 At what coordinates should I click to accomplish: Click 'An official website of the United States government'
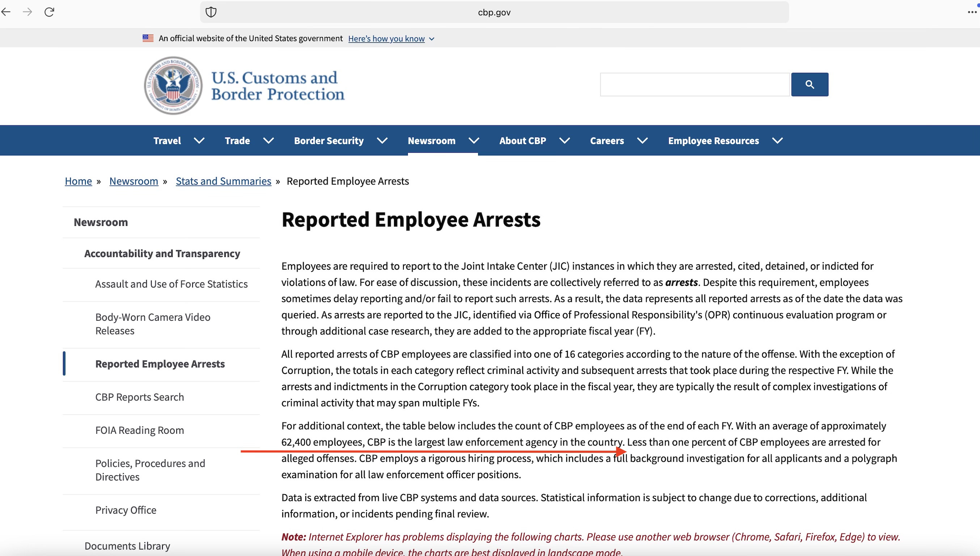point(250,38)
